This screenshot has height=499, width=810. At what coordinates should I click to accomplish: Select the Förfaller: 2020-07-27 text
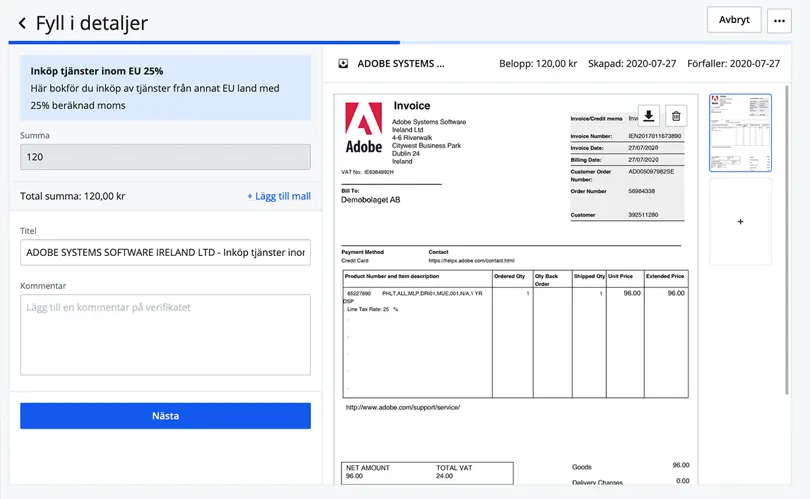[734, 64]
